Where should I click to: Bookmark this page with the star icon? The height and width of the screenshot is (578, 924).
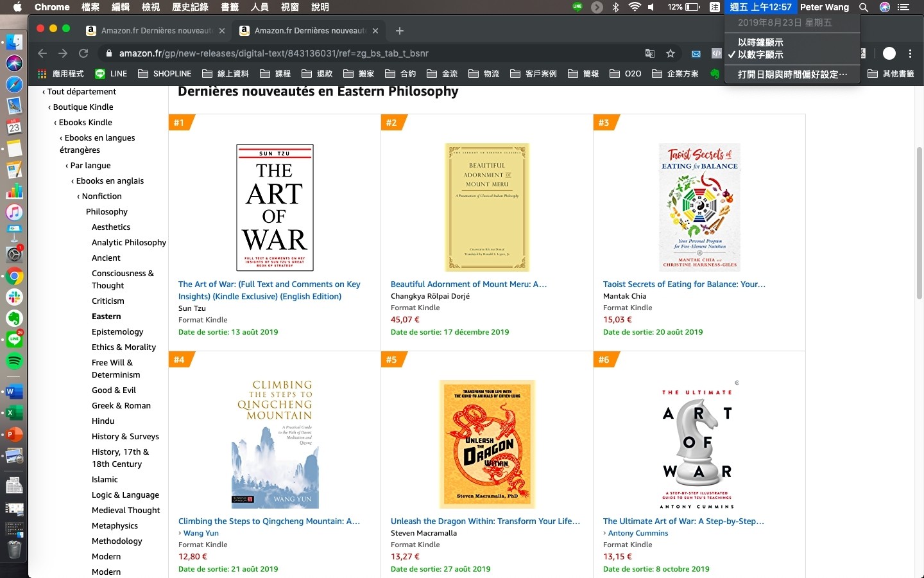click(x=671, y=53)
